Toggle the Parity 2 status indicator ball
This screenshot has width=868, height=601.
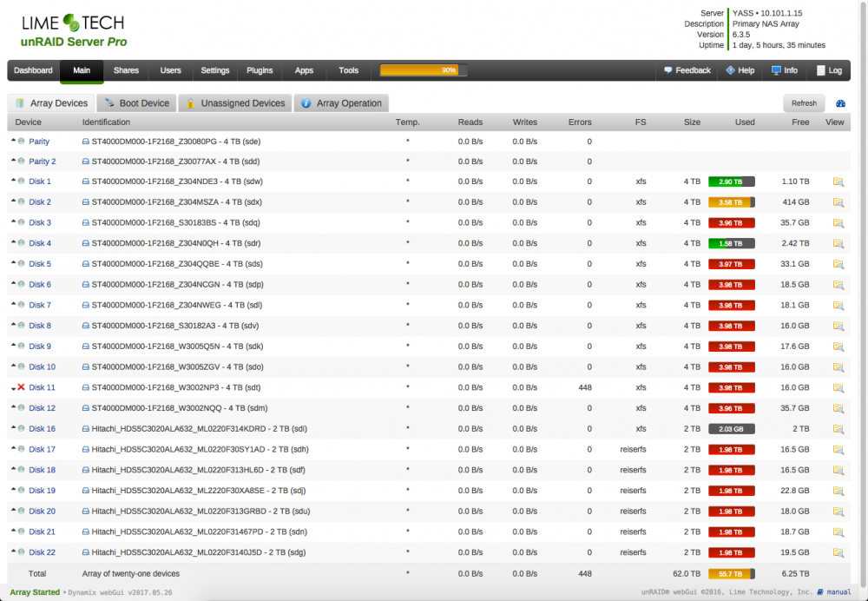[x=21, y=162]
